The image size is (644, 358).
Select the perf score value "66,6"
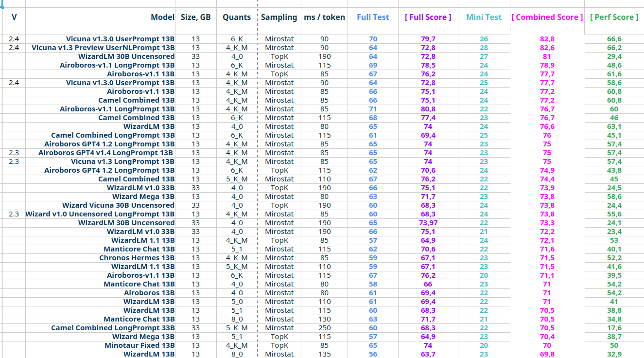tap(614, 39)
